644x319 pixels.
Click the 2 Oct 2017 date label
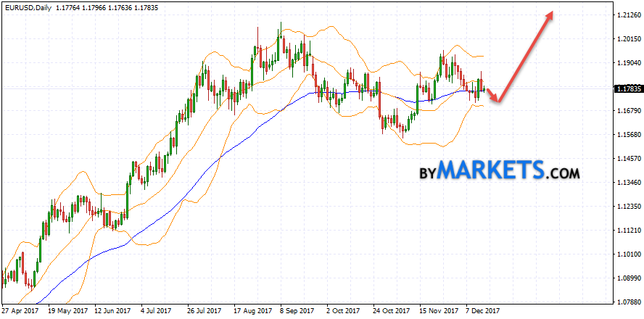point(342,310)
